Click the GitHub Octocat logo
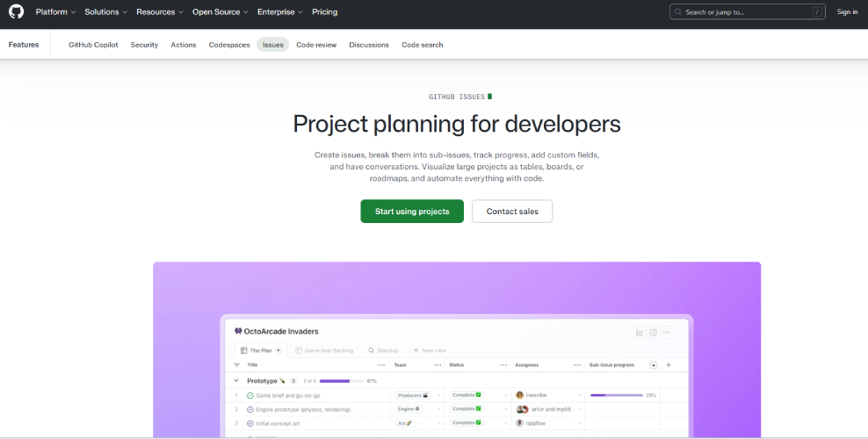 pyautogui.click(x=17, y=12)
